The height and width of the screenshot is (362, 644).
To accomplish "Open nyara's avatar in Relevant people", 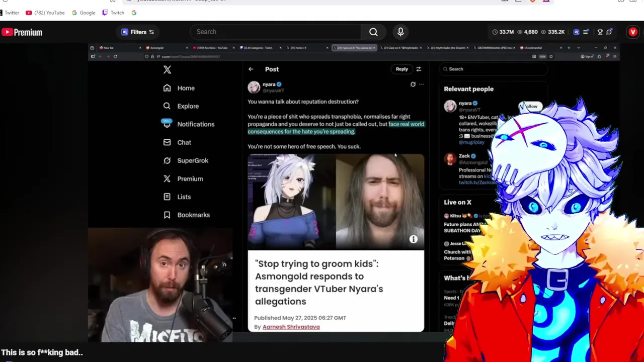I will click(450, 106).
